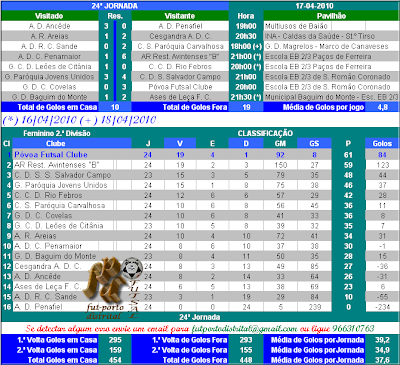Click the 'Hora' column header
Viewport: 400px width, 365px height.
[246, 16]
